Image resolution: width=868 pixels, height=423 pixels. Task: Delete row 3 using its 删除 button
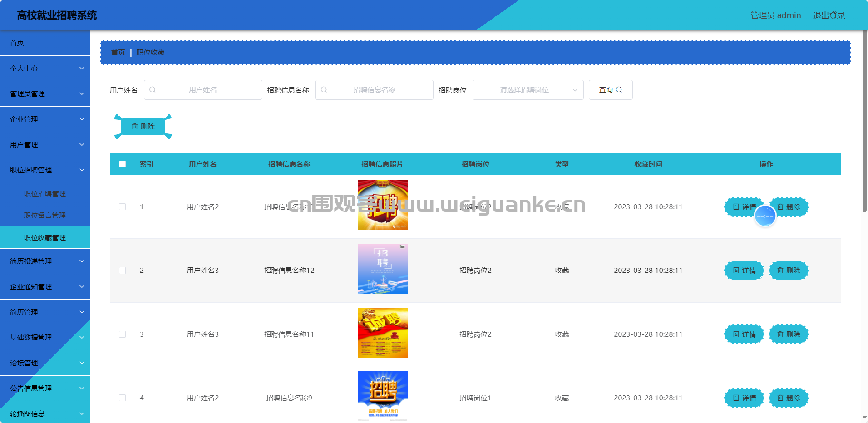tap(789, 334)
